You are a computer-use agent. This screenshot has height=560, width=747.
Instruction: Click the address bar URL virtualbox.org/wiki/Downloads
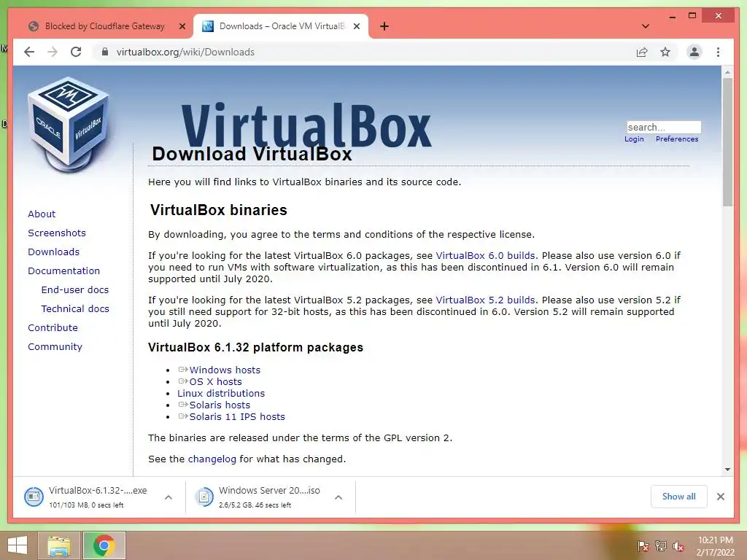click(185, 52)
